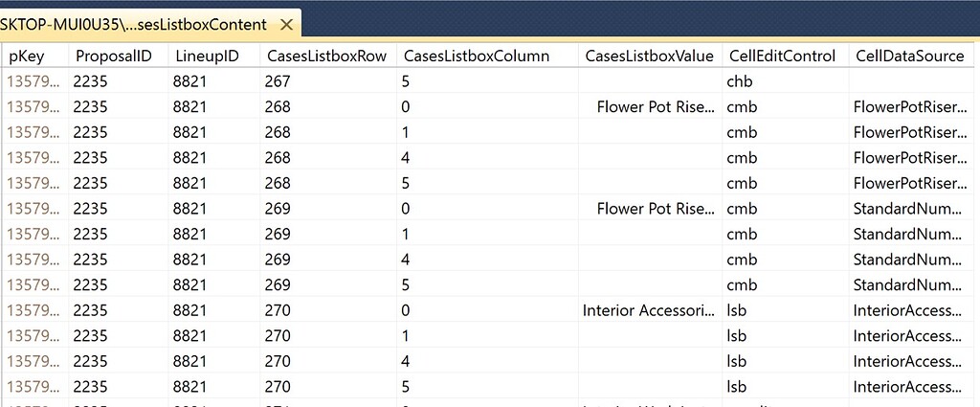
Task: Select the first "lsb" edit control cell
Action: pos(737,310)
